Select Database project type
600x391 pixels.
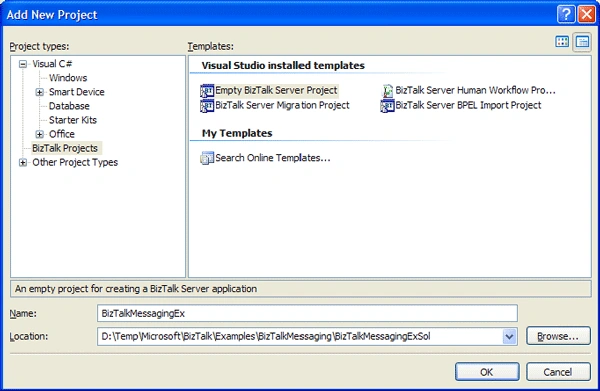(69, 106)
